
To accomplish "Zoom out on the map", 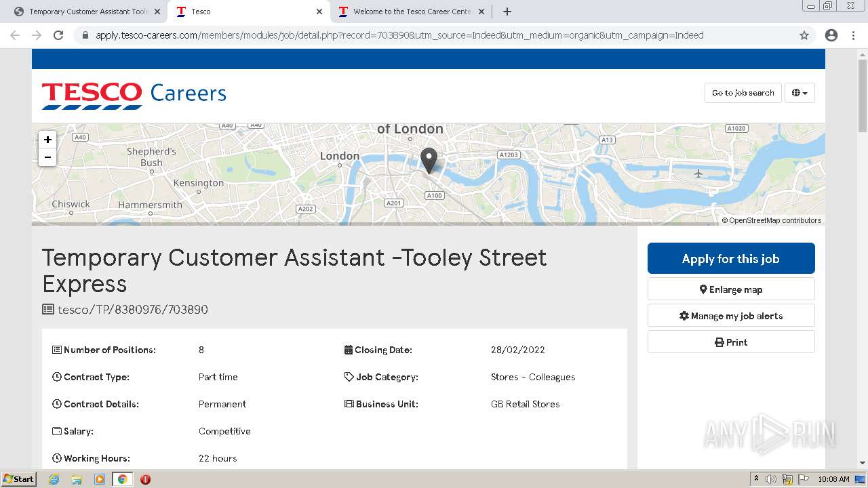I will tap(47, 157).
